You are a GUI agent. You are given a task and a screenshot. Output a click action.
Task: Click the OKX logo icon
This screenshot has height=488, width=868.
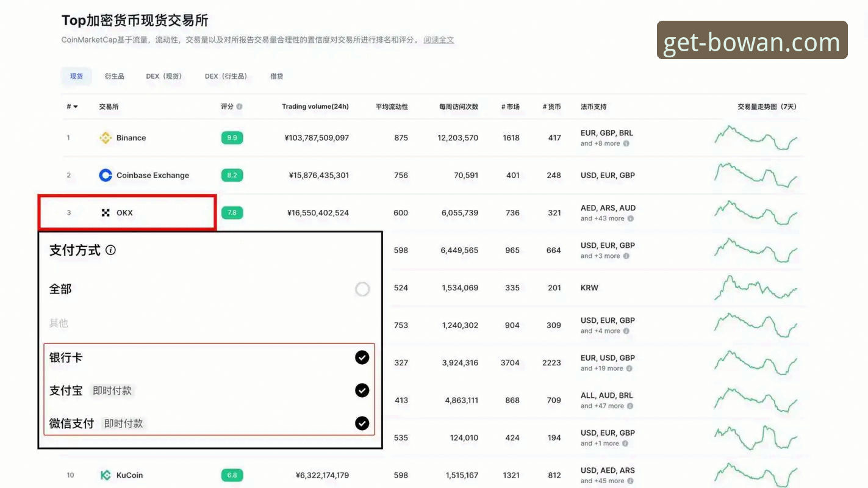[106, 213]
